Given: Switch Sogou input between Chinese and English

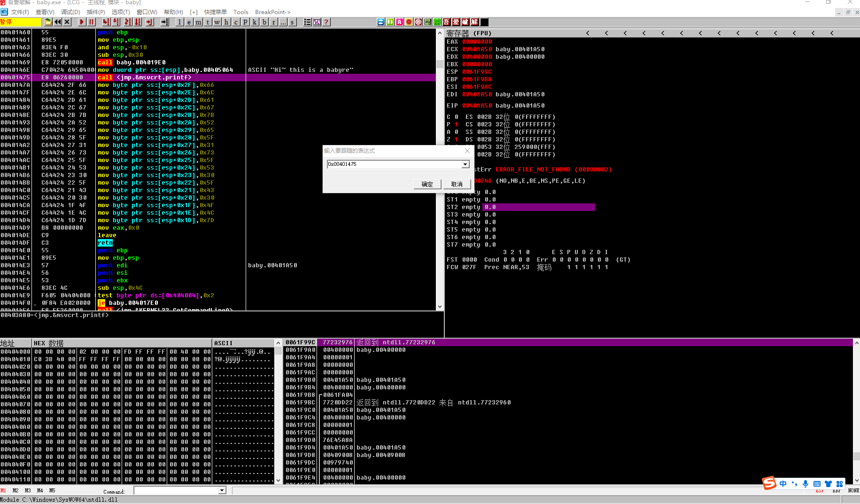Looking at the screenshot, I should (x=783, y=483).
